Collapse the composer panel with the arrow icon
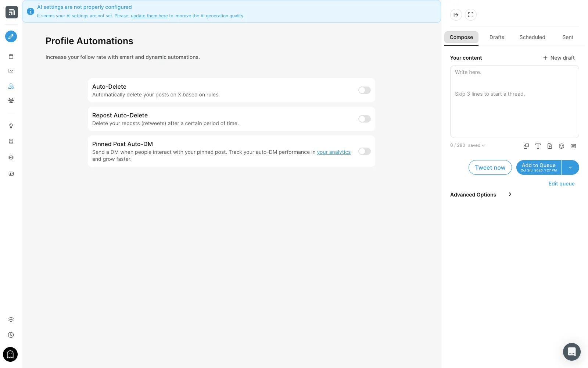The height and width of the screenshot is (368, 588). 456,15
